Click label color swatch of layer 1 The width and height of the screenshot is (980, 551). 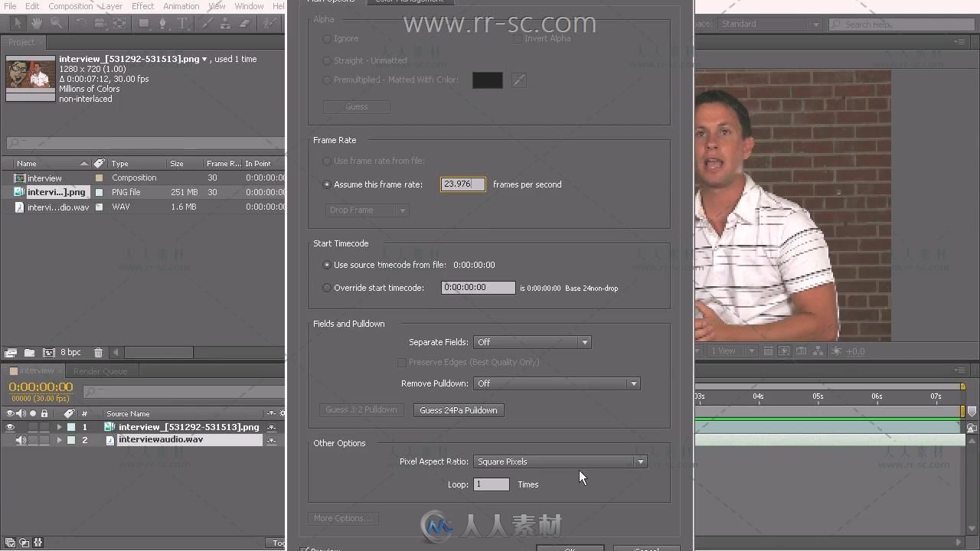coord(71,427)
